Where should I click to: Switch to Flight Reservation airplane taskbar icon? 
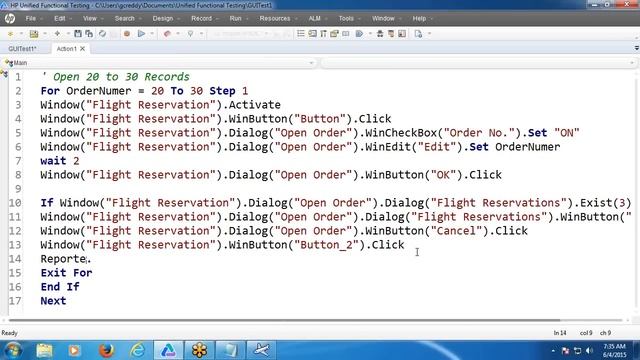[x=261, y=350]
